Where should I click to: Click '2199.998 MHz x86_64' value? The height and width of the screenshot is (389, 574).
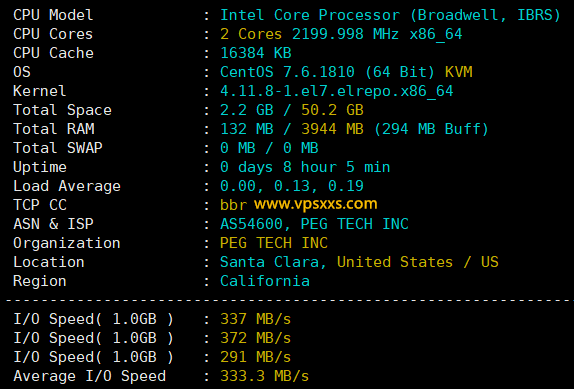point(377,34)
